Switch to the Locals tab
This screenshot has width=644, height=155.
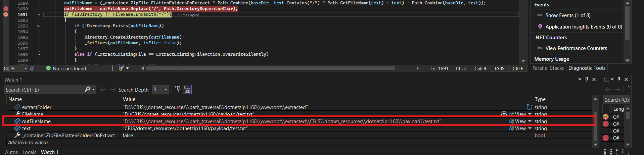click(x=29, y=152)
